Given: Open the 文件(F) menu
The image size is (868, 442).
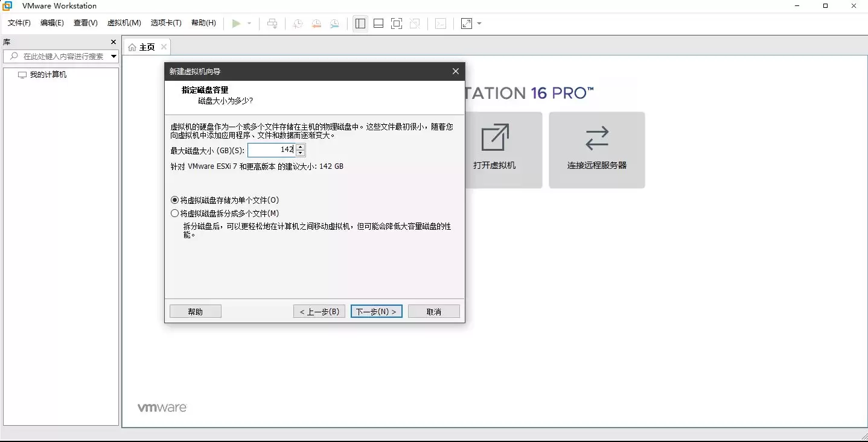Looking at the screenshot, I should (19, 23).
